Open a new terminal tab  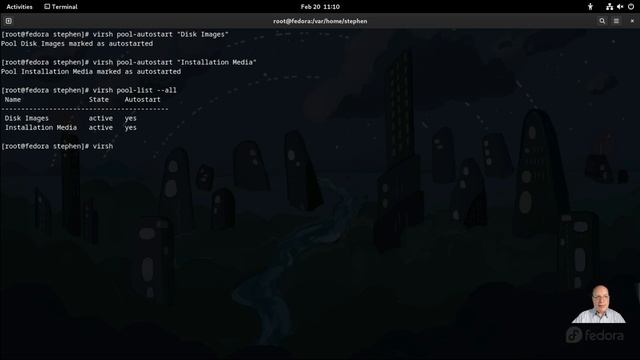(x=9, y=21)
